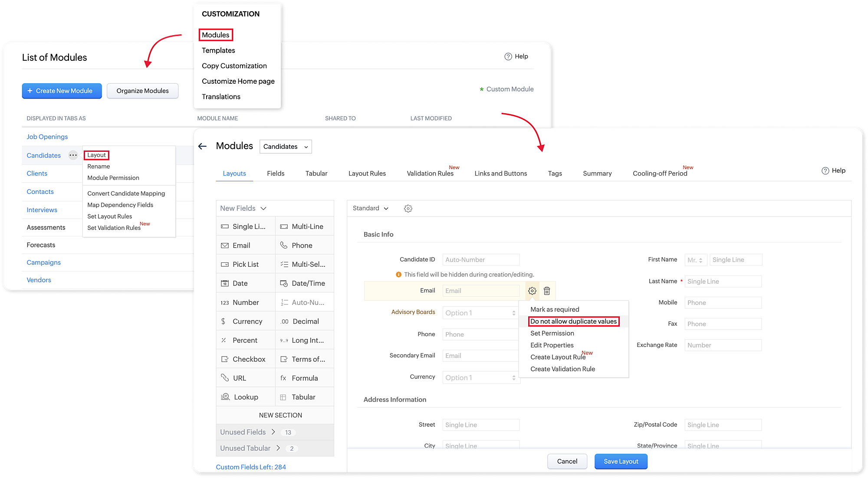Click the Help icon in Modules page
The width and height of the screenshot is (868, 478).
825,170
